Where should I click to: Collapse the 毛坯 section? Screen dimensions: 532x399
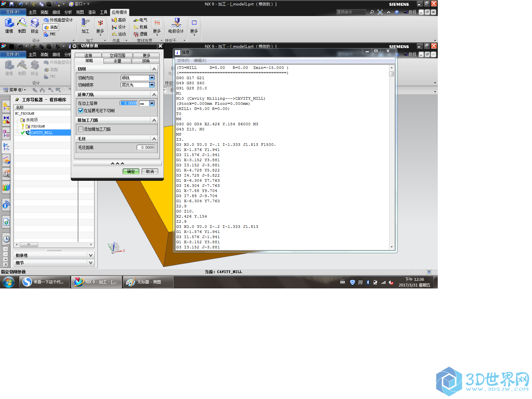click(154, 139)
